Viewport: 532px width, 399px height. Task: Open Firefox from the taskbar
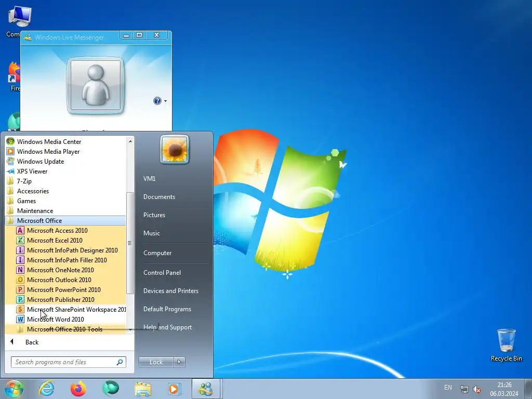(78, 389)
